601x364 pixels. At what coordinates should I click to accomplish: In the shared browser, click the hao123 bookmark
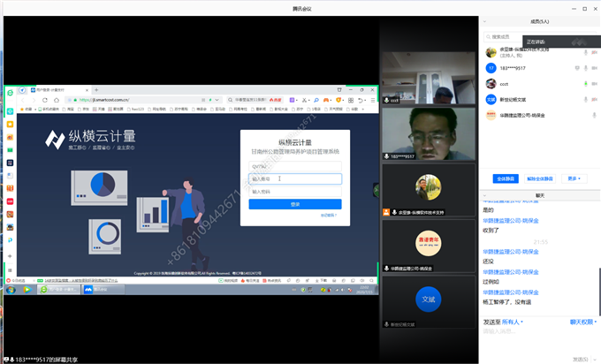[136, 110]
